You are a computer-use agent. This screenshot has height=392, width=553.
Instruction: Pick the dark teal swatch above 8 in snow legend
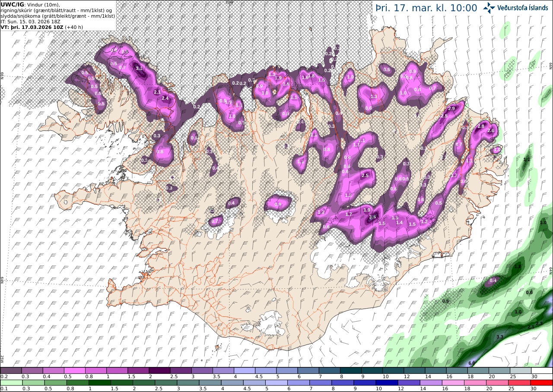point(351,370)
